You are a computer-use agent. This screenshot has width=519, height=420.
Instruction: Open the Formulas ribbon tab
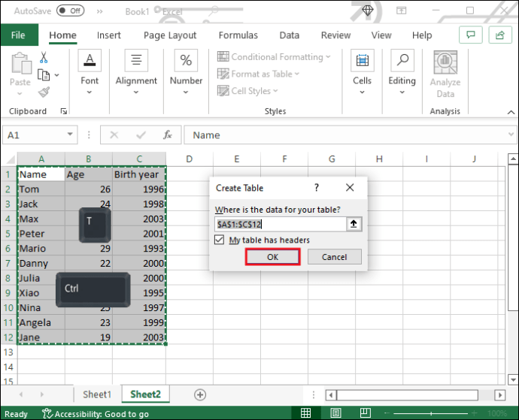[x=238, y=35]
